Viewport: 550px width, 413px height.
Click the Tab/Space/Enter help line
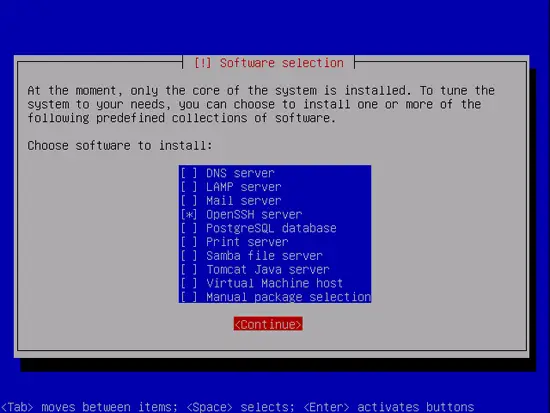[x=237, y=407]
